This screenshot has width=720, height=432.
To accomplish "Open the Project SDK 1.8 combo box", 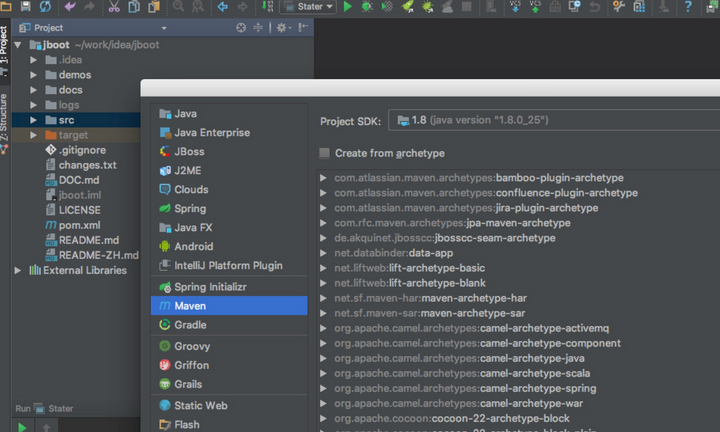I will (x=554, y=120).
